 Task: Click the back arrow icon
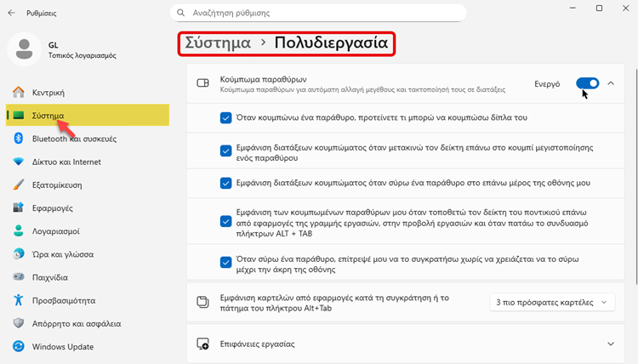(x=11, y=13)
